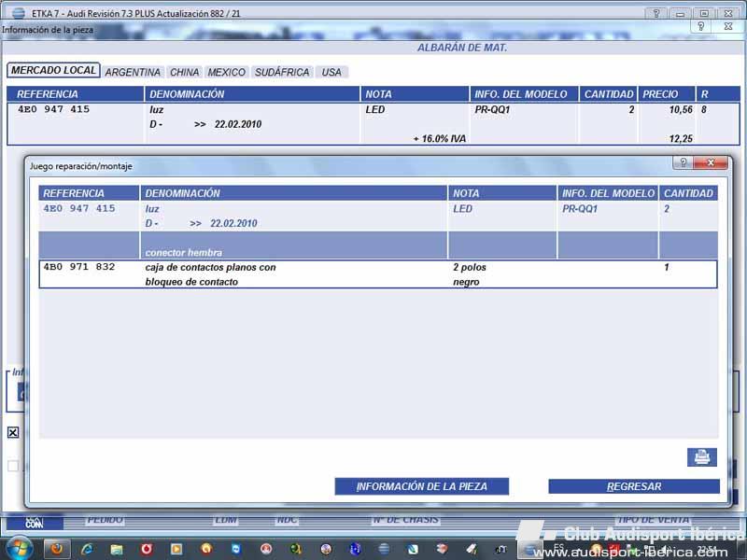Image resolution: width=747 pixels, height=560 pixels.
Task: Click total price 12,25 with IVA
Action: click(681, 138)
